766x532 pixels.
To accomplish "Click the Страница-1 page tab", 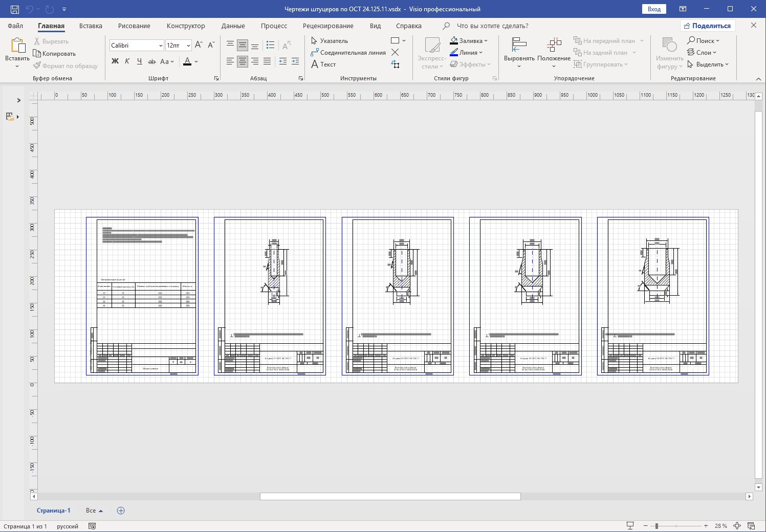I will [53, 511].
